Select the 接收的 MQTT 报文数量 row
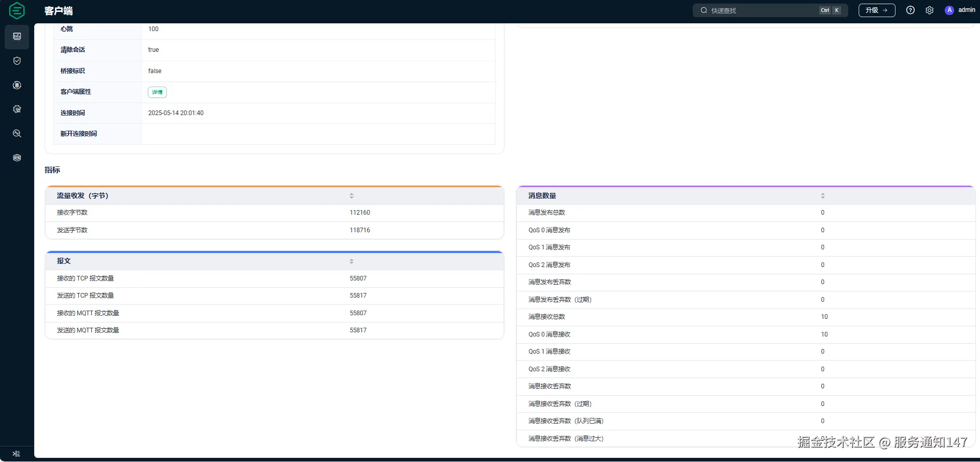 tap(275, 313)
